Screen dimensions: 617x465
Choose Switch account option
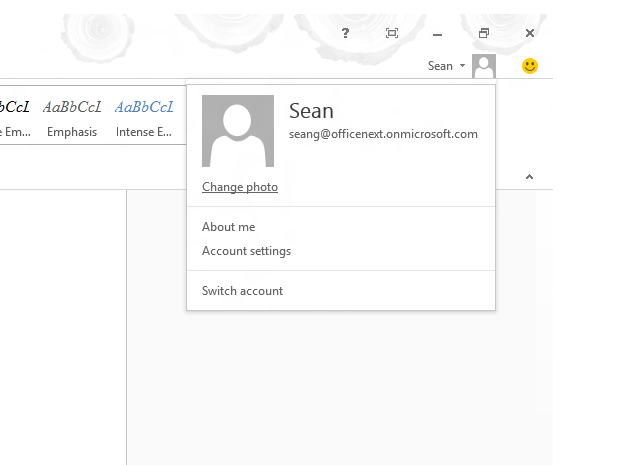(x=242, y=291)
